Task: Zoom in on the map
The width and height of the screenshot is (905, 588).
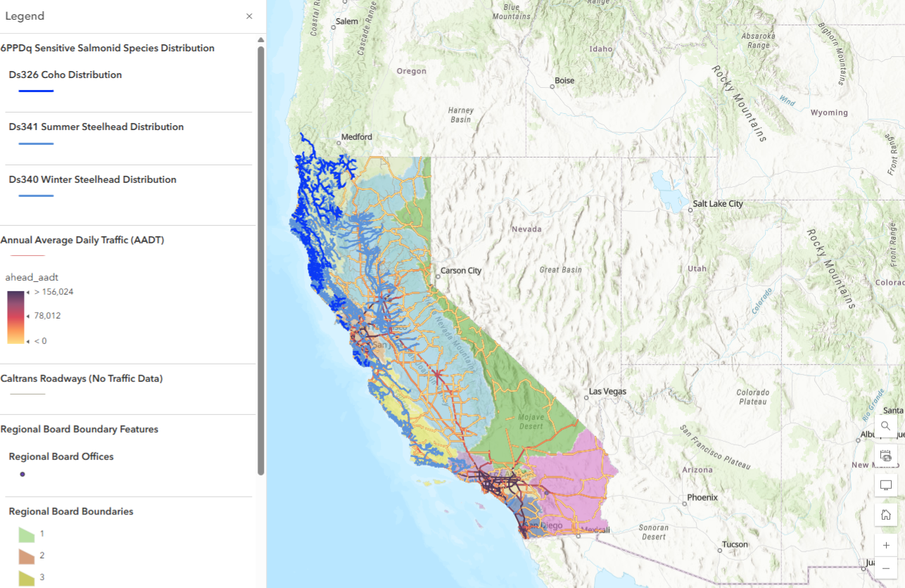Action: [885, 544]
